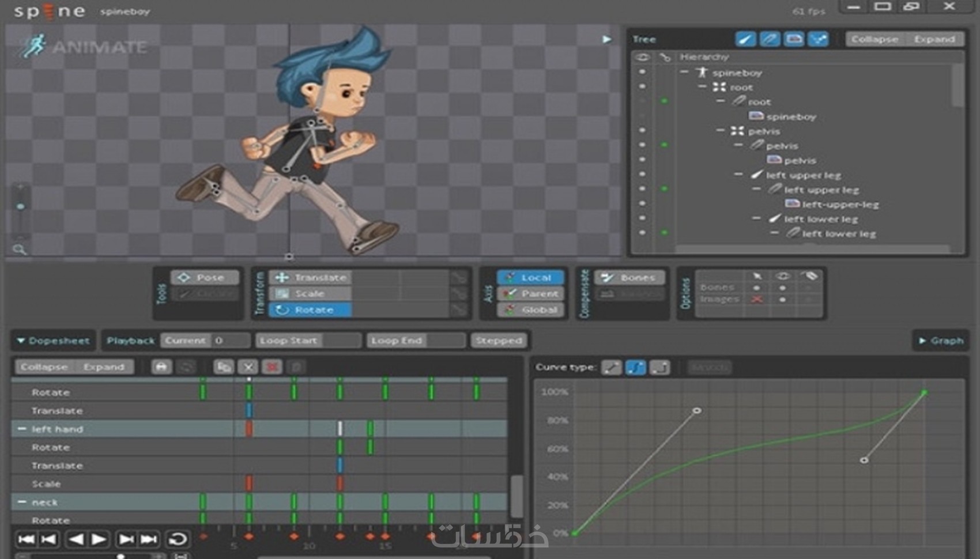Activate the Scale transform tool
This screenshot has height=559, width=980.
pos(311,293)
